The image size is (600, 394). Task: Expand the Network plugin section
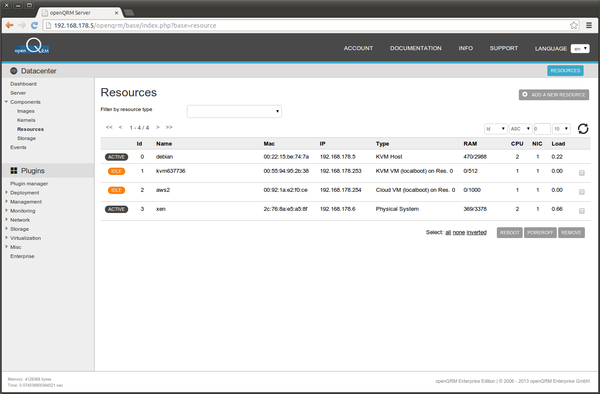tap(6, 220)
